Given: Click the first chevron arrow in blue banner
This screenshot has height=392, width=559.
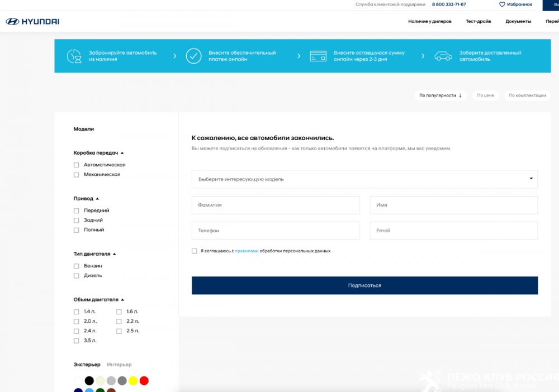Looking at the screenshot, I should pos(174,56).
